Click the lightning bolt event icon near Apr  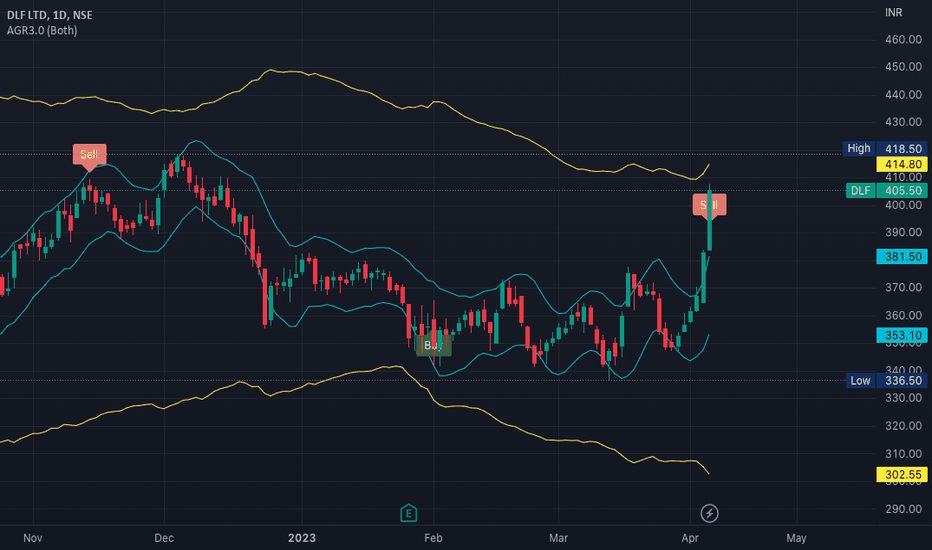(x=709, y=513)
